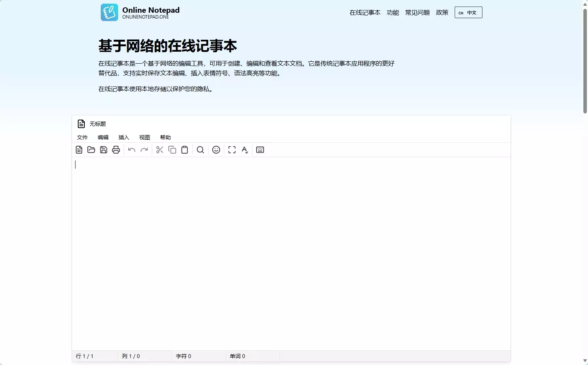The height and width of the screenshot is (365, 588).
Task: Save the note using floppy disk icon
Action: coord(104,150)
